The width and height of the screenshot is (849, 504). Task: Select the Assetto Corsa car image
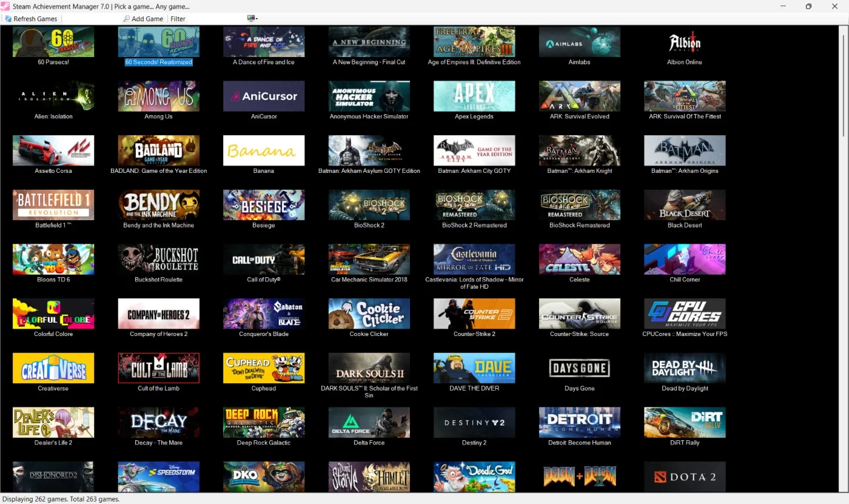(53, 150)
